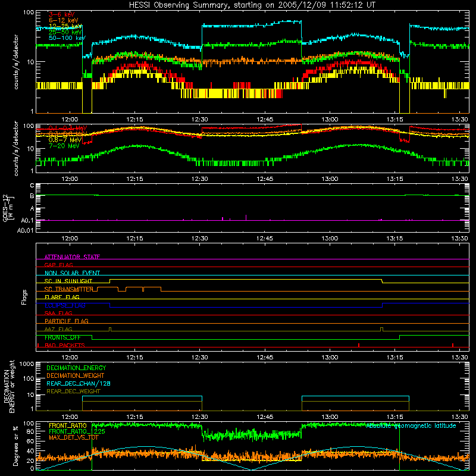
Task: Select the '6-12 keV' legend label
Action: 64,20
